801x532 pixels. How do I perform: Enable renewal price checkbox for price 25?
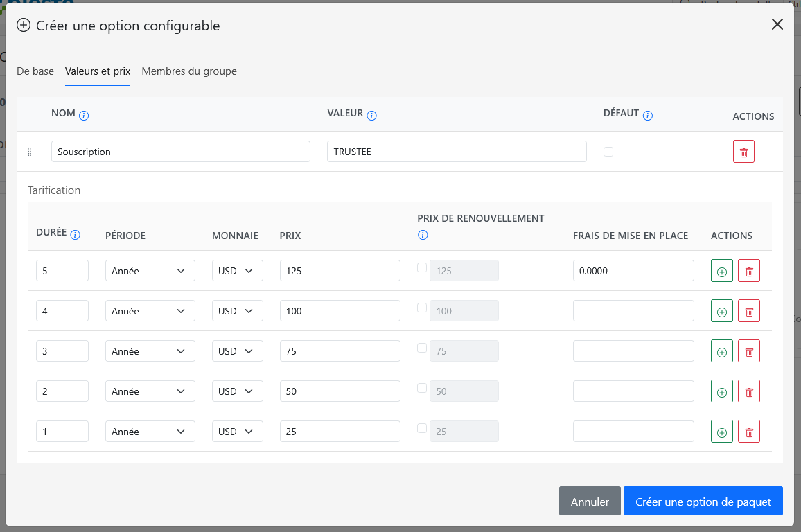(x=422, y=428)
